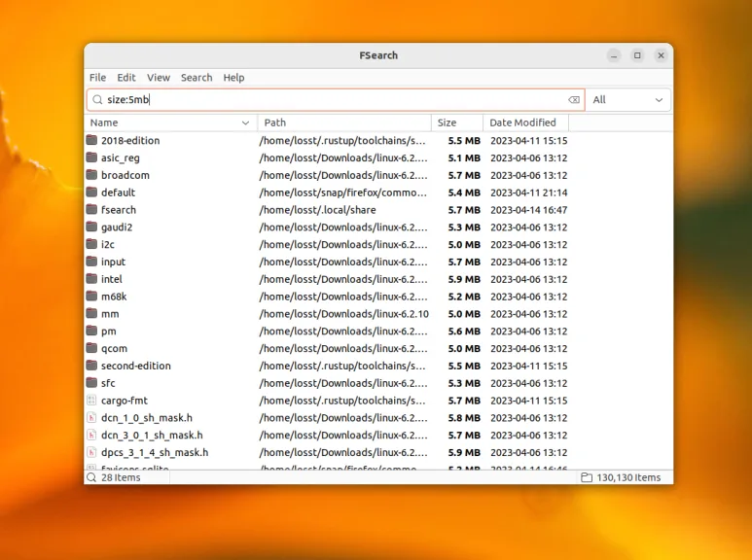
Task: Click the cargo-fmt binary file icon
Action: (x=91, y=401)
